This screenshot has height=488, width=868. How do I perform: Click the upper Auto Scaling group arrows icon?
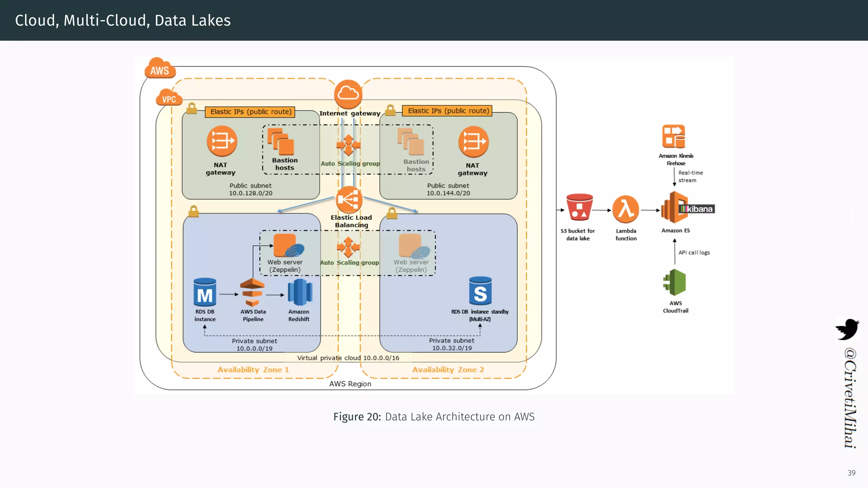click(x=348, y=145)
